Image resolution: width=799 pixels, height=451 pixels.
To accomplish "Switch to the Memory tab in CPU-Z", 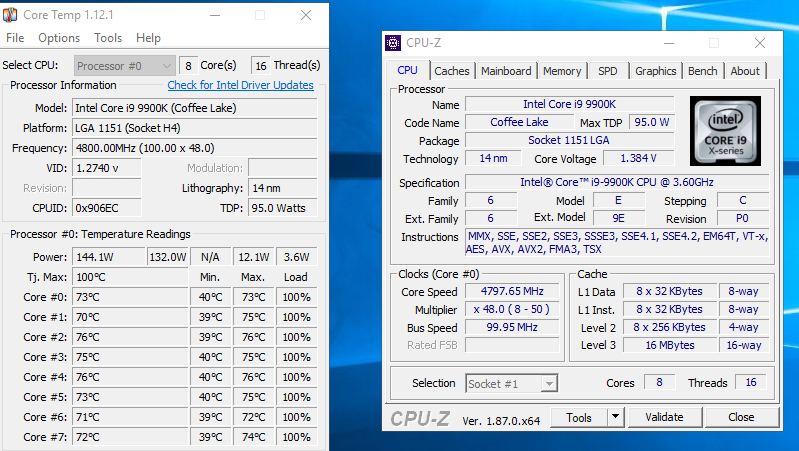I will pos(562,71).
